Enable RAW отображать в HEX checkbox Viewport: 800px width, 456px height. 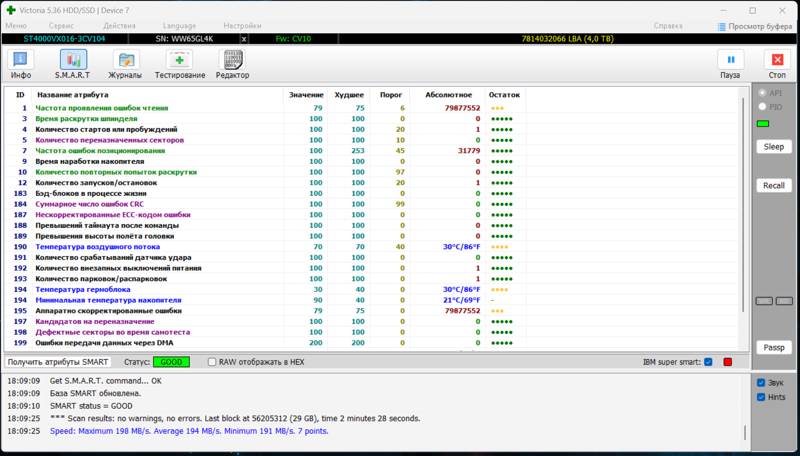(212, 361)
